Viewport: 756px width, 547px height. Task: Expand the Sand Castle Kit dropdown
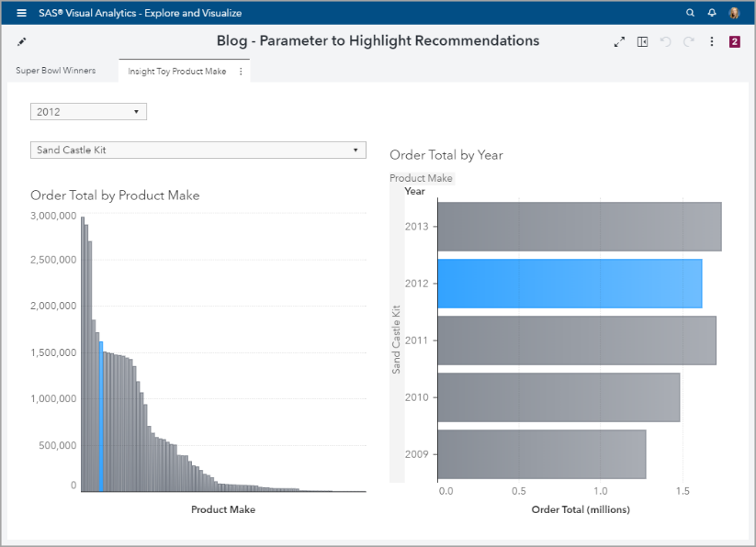pos(197,150)
